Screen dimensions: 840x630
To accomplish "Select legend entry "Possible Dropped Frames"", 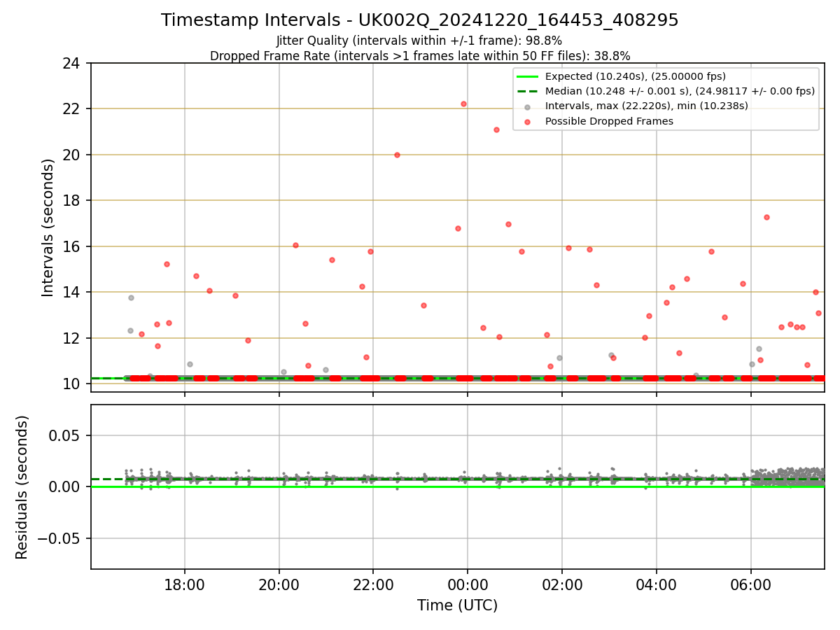I will pos(609,121).
